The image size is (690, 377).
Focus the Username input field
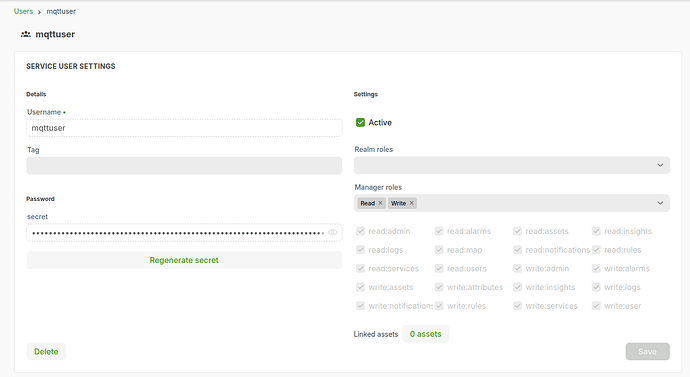(x=184, y=128)
